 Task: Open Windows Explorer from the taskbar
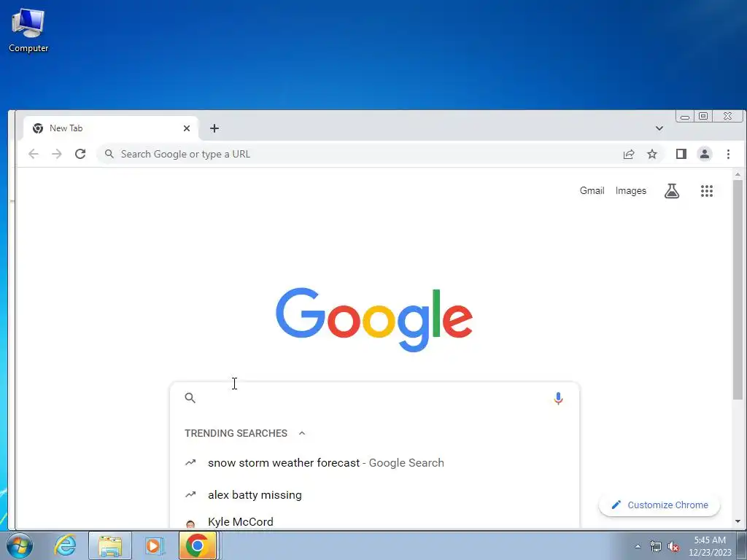110,545
